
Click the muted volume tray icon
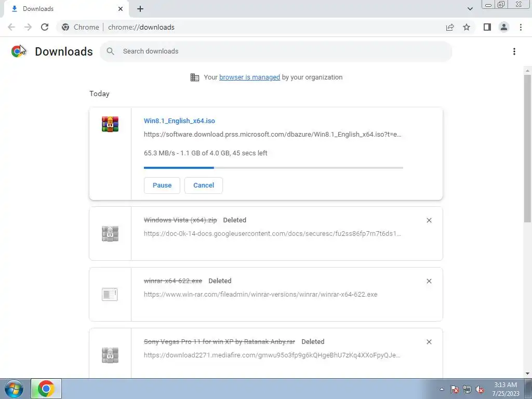[480, 389]
